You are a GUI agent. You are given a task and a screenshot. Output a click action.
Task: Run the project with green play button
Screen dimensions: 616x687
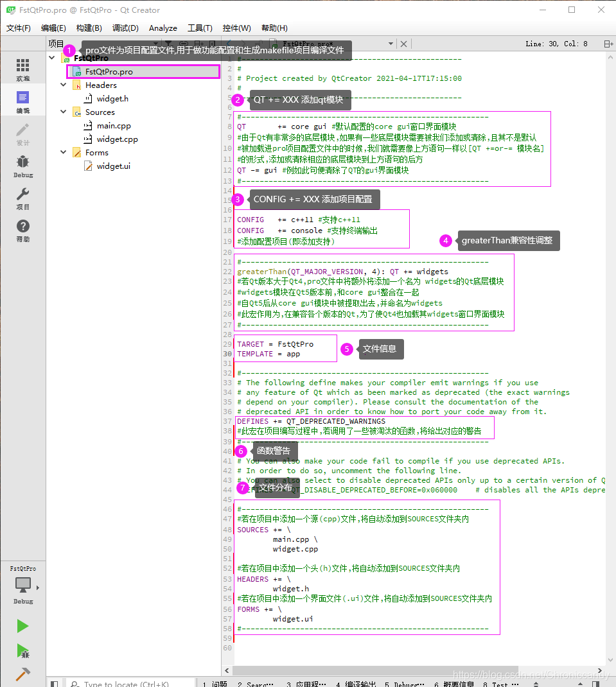click(x=22, y=625)
